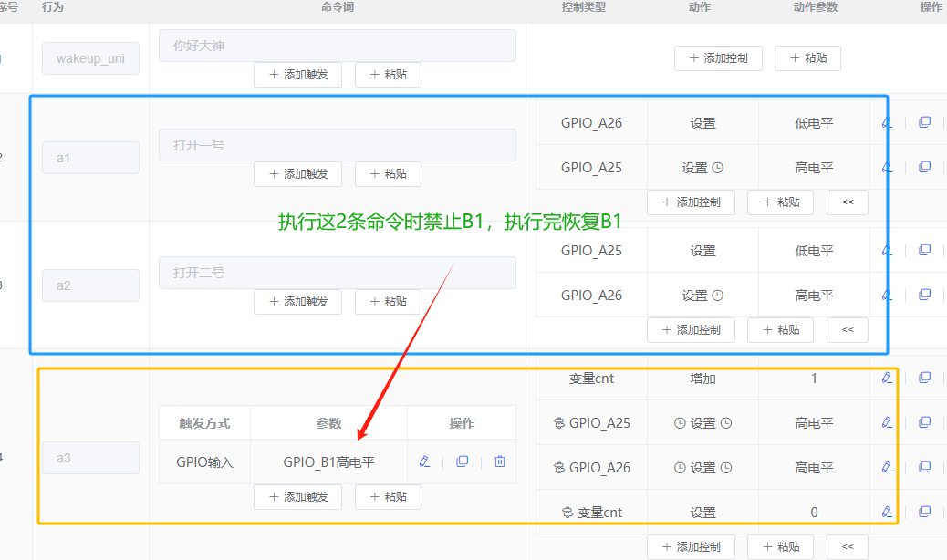
Task: Edit the GPIO_A26 low-level action with pencil icon
Action: pos(886,121)
